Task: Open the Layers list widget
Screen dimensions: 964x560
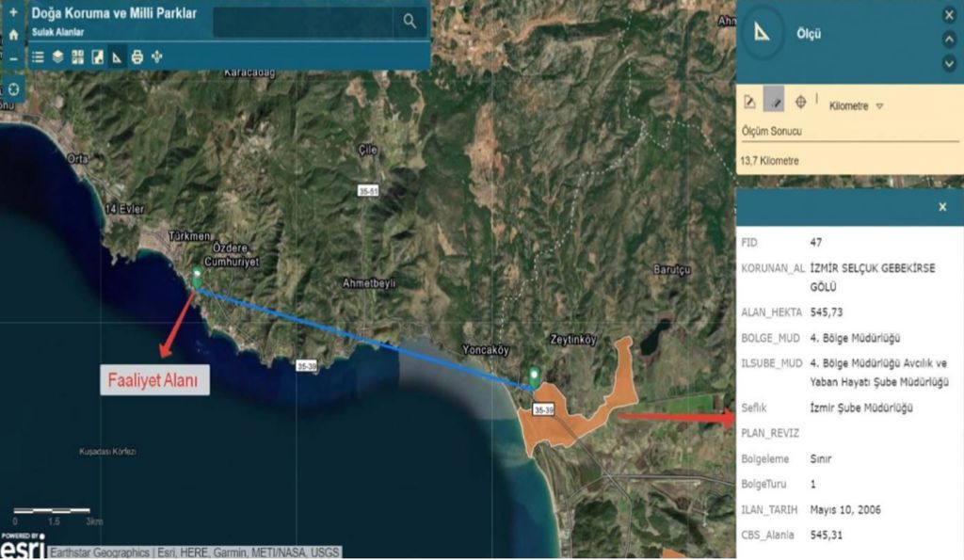Action: [57, 56]
